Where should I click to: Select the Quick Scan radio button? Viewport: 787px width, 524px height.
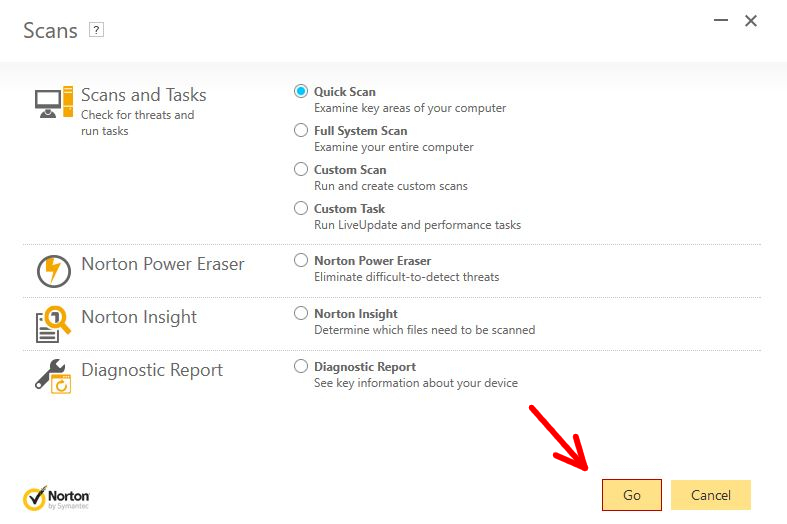click(301, 91)
